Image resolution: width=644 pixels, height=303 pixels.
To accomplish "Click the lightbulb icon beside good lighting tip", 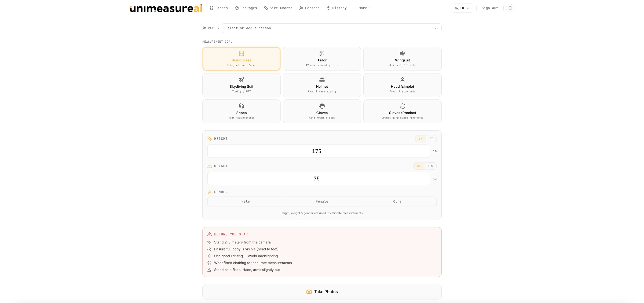I will pos(209,256).
